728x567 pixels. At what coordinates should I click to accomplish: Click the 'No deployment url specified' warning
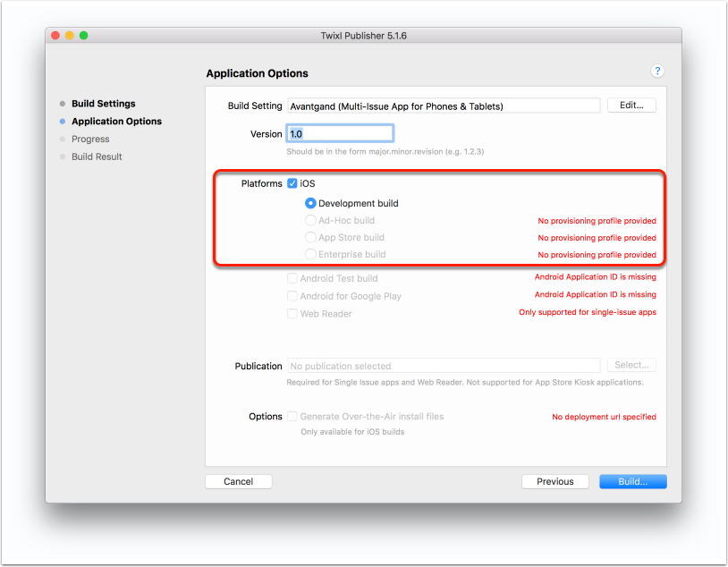[x=604, y=417]
